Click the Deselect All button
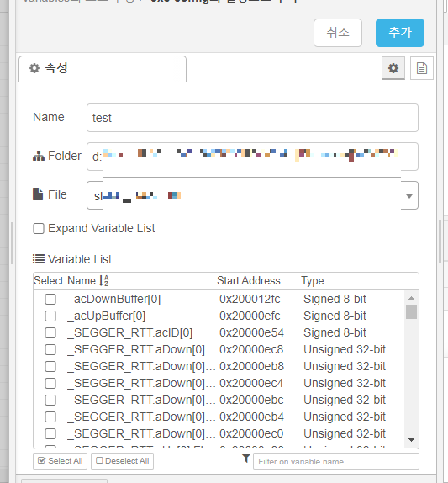 point(122,461)
